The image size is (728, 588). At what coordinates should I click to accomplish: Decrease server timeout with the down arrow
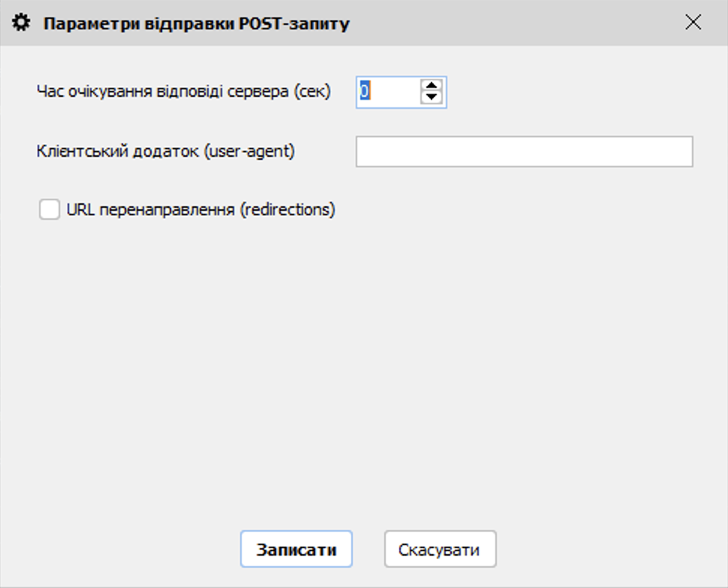click(431, 97)
